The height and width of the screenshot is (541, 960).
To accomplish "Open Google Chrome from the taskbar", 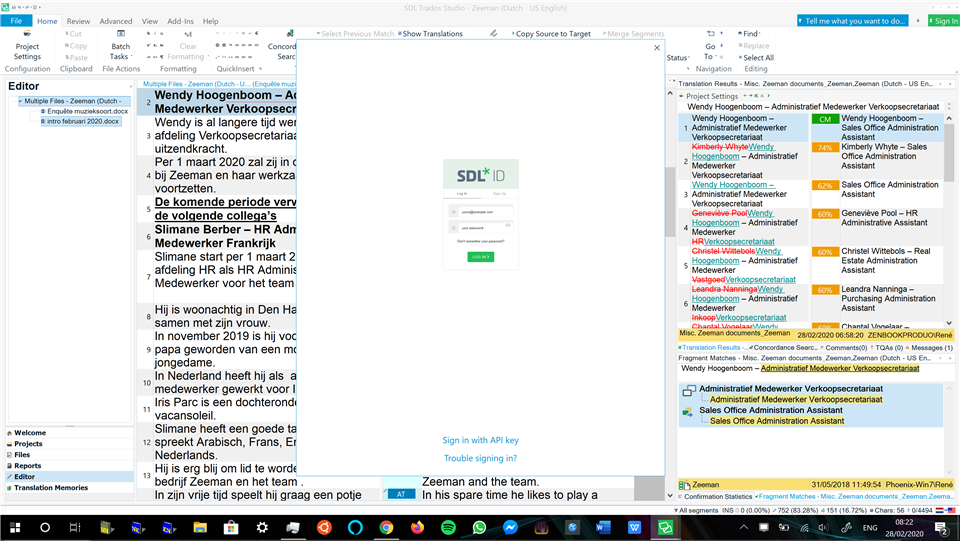I will pos(386,528).
